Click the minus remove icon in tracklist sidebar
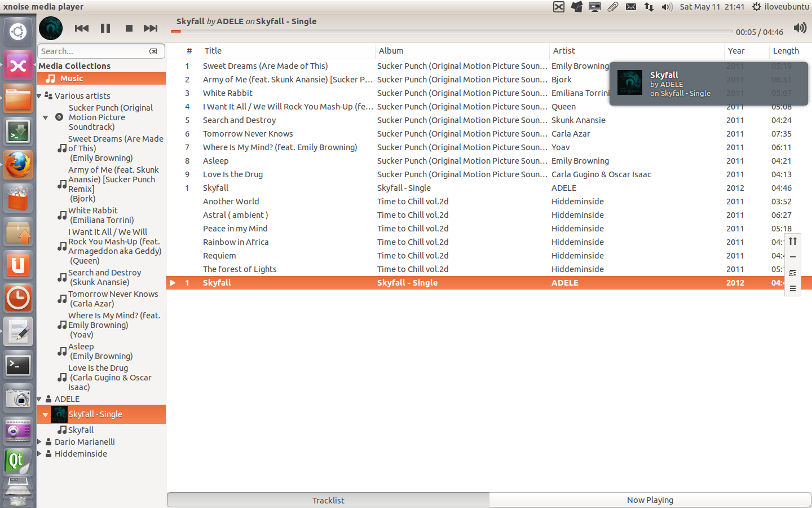Image resolution: width=812 pixels, height=508 pixels. point(793,257)
